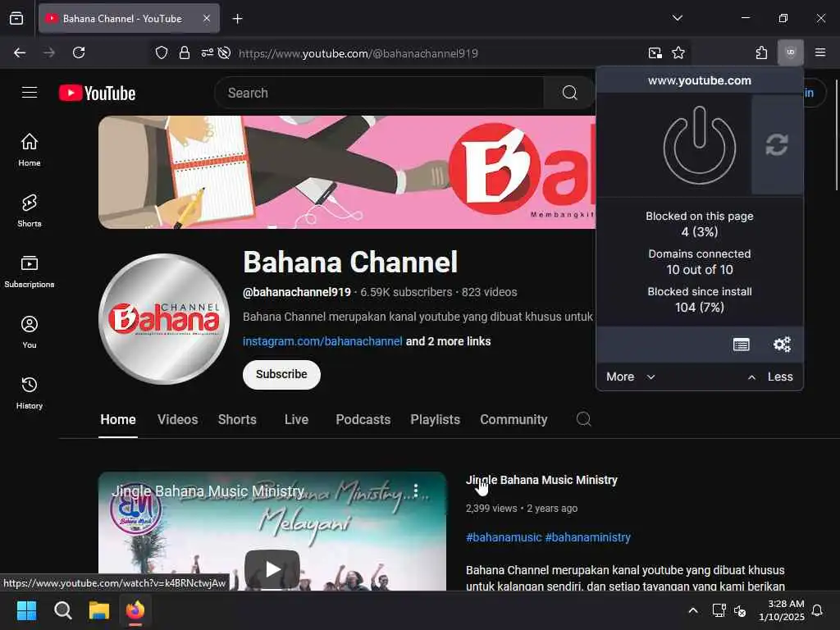The width and height of the screenshot is (840, 630).
Task: Open the YouTube guide hamburger menu
Action: point(30,93)
